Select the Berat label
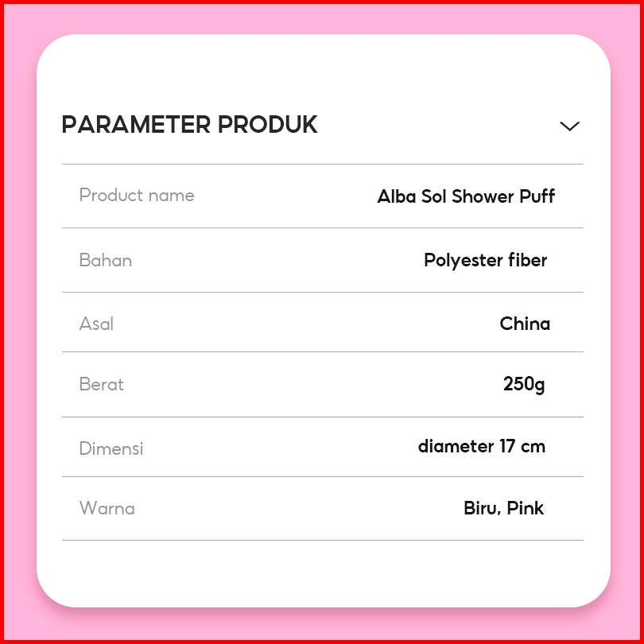Viewport: 644px width, 644px height. tap(102, 385)
